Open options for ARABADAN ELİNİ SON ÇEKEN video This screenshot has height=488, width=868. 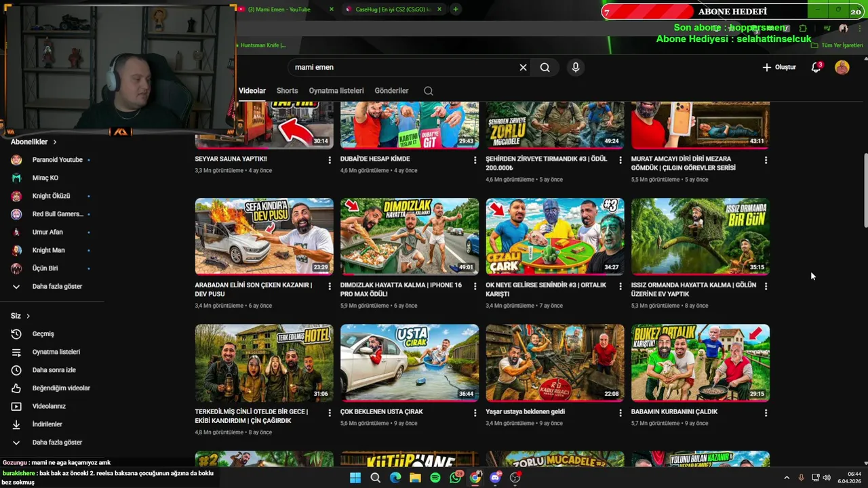pyautogui.click(x=330, y=287)
